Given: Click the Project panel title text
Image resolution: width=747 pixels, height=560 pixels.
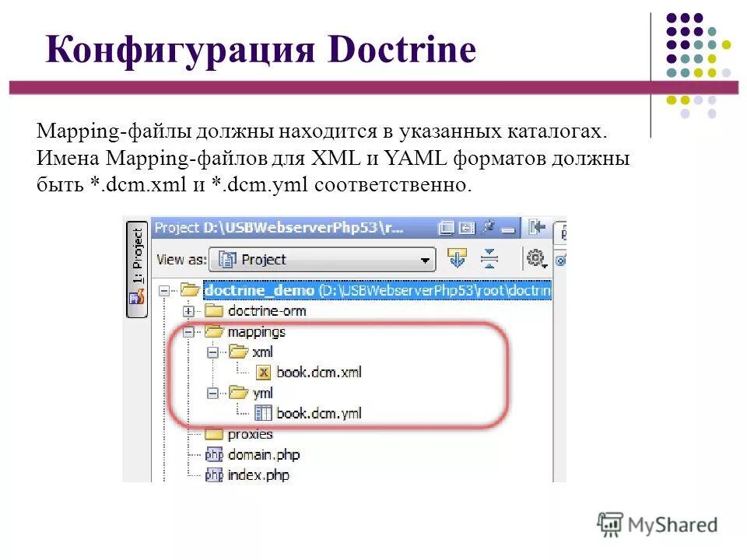Looking at the screenshot, I should [279, 228].
